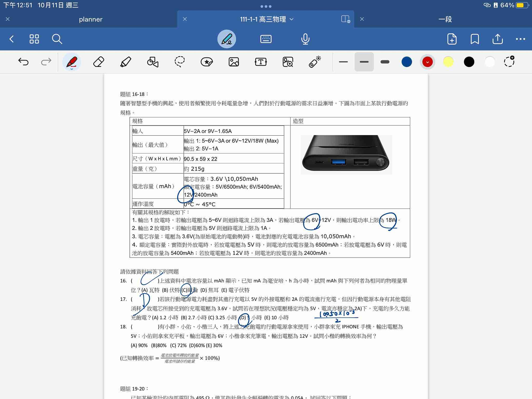
Task: Pick the red pen color
Action: 427,62
